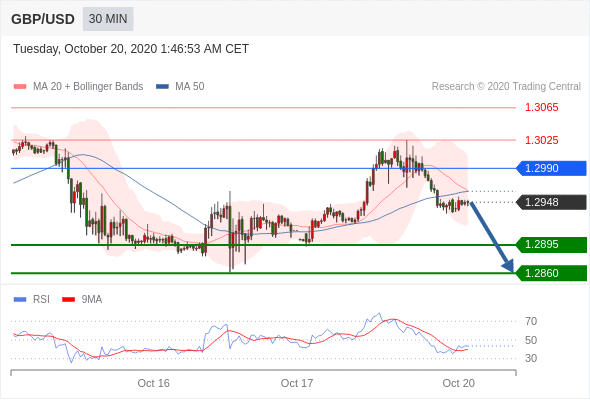Click the MA 50 legend label
Image resolution: width=590 pixels, height=400 pixels.
pos(190,87)
